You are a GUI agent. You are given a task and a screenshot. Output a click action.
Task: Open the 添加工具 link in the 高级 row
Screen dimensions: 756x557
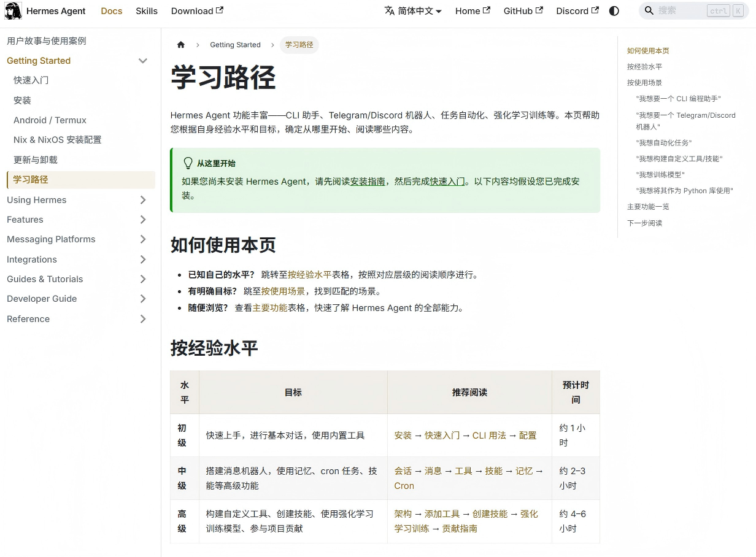coord(442,514)
